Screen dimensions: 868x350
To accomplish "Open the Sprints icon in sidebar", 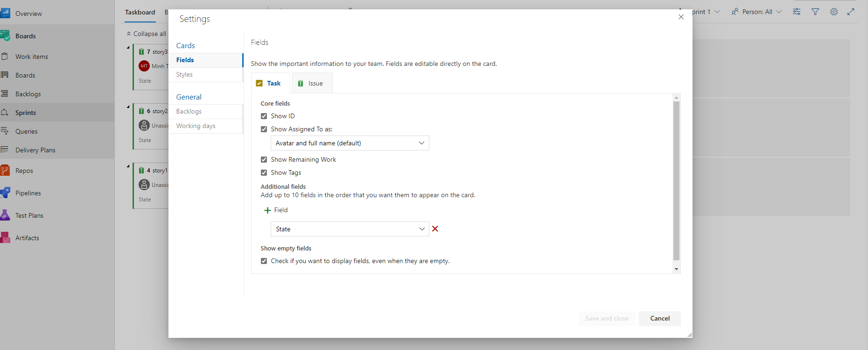I will pos(5,112).
